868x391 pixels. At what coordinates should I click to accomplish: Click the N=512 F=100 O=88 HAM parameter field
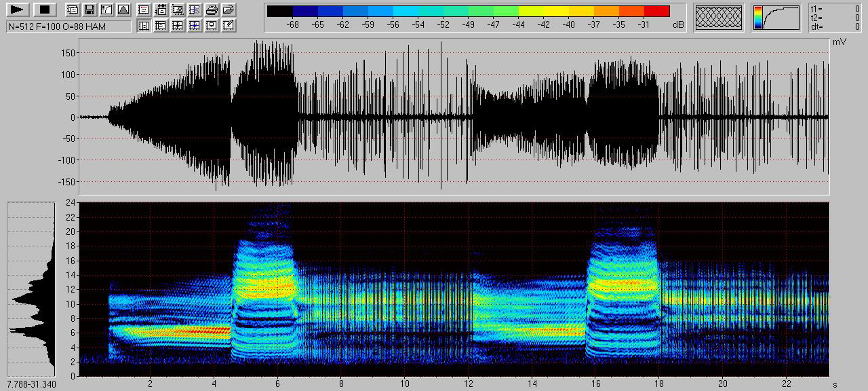pyautogui.click(x=68, y=26)
